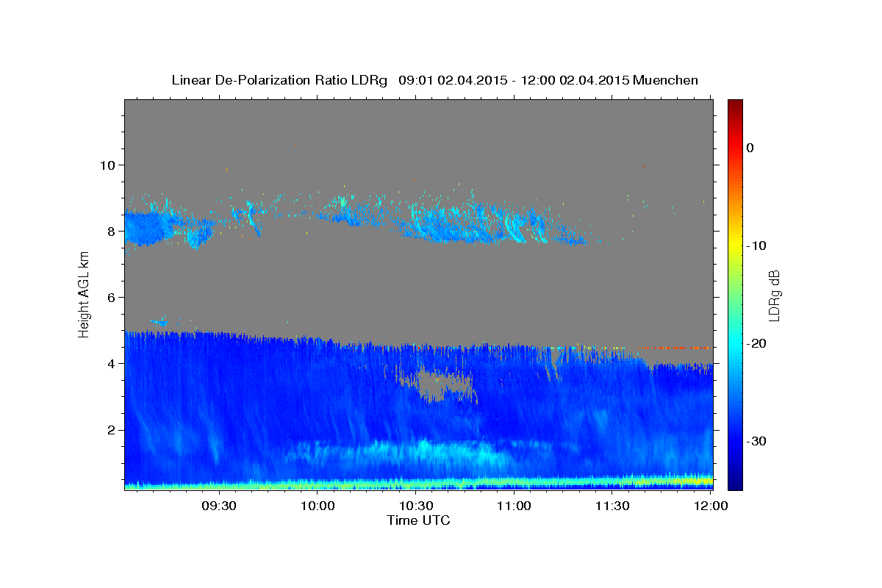Click the 11:00 time tick label

[514, 506]
